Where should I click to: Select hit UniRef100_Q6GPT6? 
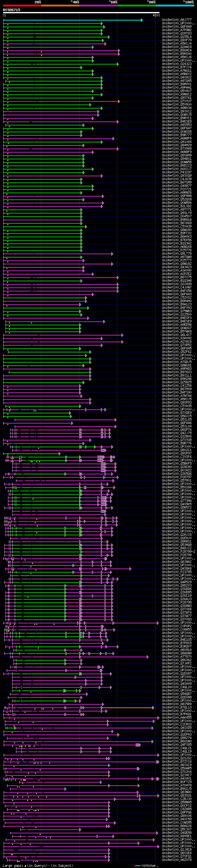coord(177,430)
